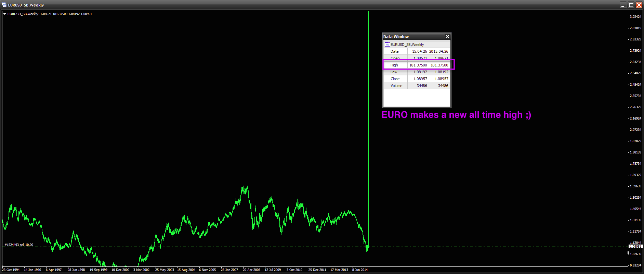
Task: Select the 'Low' row label in Data Window
Action: click(394, 72)
